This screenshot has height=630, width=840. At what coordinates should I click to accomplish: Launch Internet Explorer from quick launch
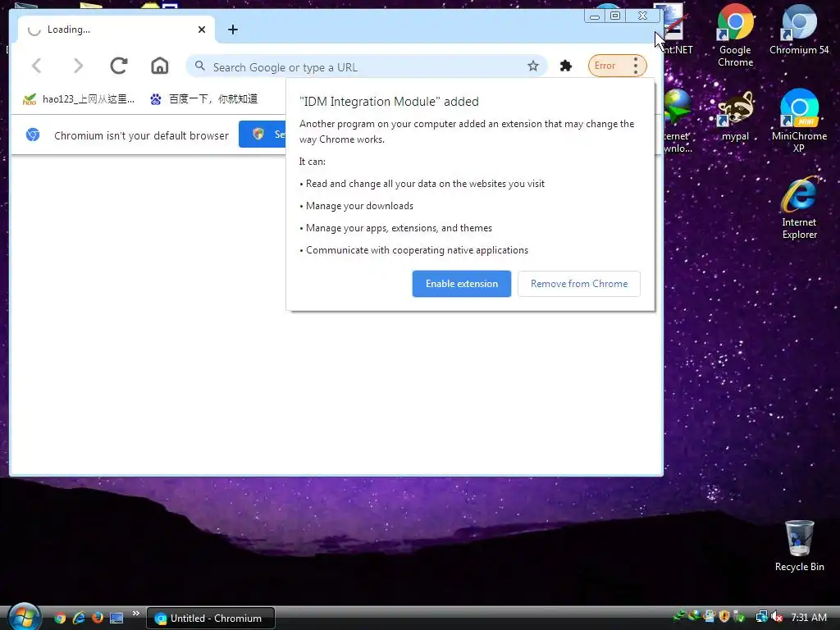coord(79,618)
